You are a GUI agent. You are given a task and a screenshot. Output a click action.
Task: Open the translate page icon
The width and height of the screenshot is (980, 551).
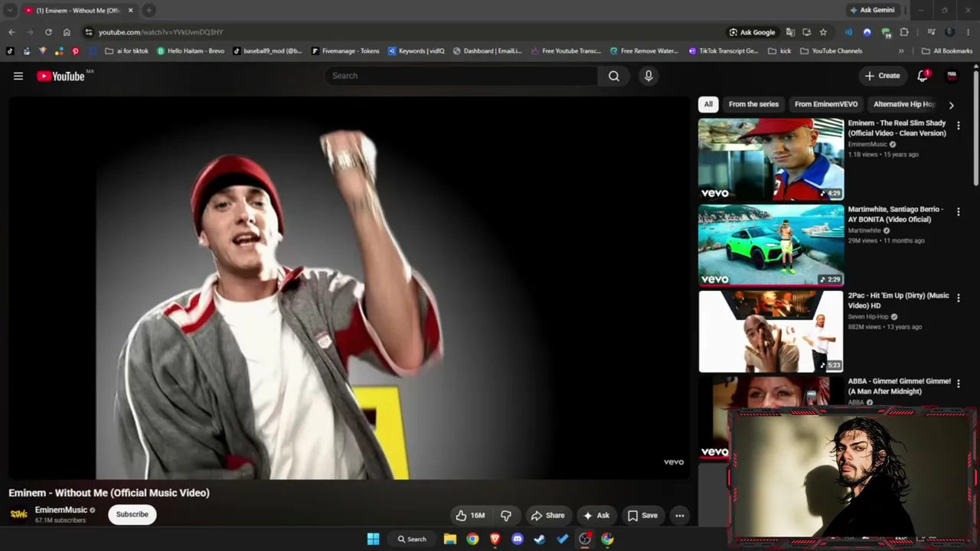(790, 32)
